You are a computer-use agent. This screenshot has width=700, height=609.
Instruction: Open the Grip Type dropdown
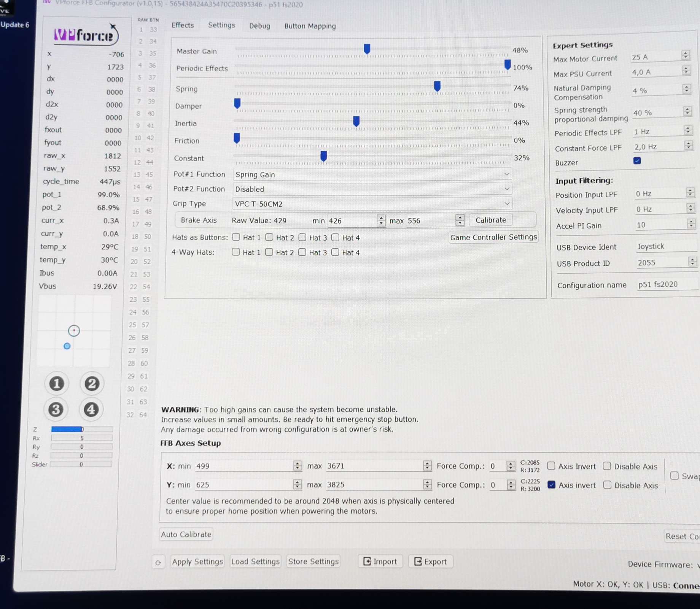pyautogui.click(x=372, y=203)
